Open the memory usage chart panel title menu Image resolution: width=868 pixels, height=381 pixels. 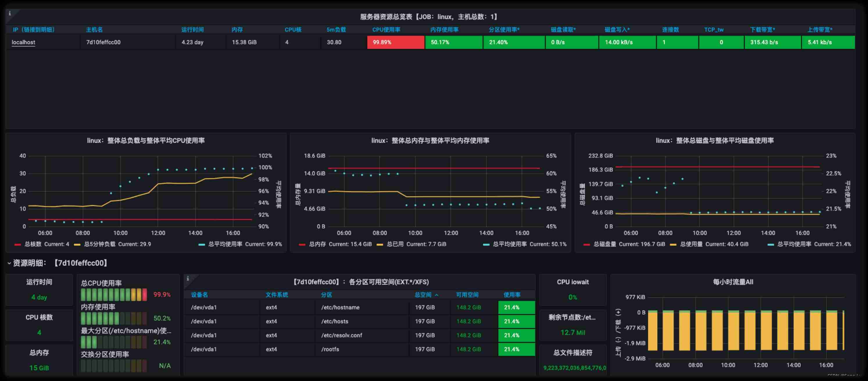[430, 140]
